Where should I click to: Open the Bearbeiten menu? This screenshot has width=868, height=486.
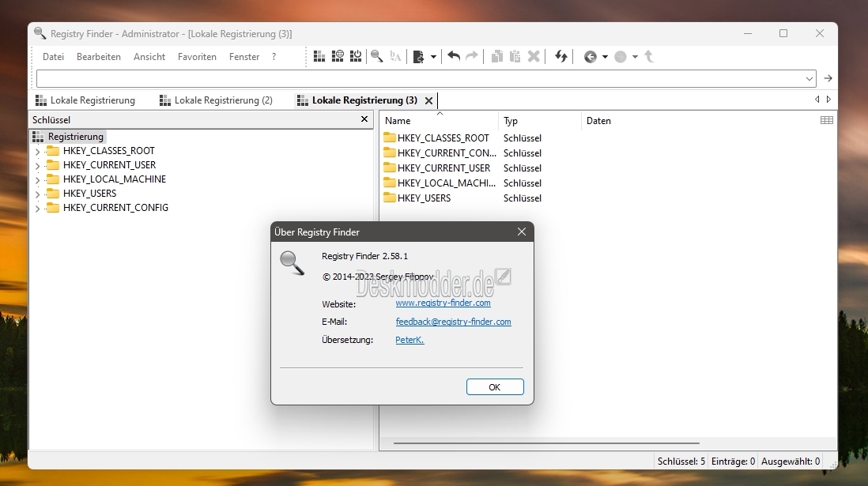coord(99,56)
